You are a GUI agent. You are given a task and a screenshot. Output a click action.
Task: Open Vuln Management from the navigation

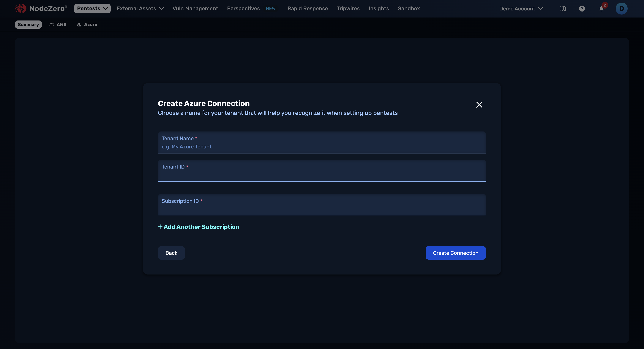tap(195, 8)
